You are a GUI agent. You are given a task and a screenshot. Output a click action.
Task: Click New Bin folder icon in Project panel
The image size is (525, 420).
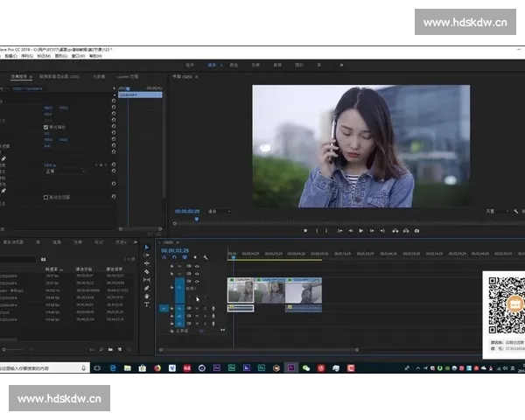tap(110, 350)
